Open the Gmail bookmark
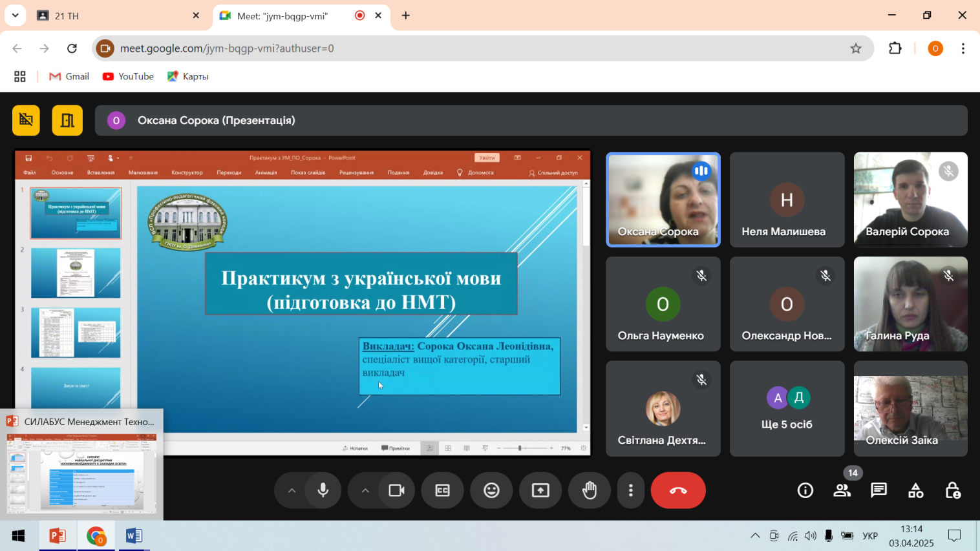Image resolution: width=980 pixels, height=551 pixels. click(69, 76)
